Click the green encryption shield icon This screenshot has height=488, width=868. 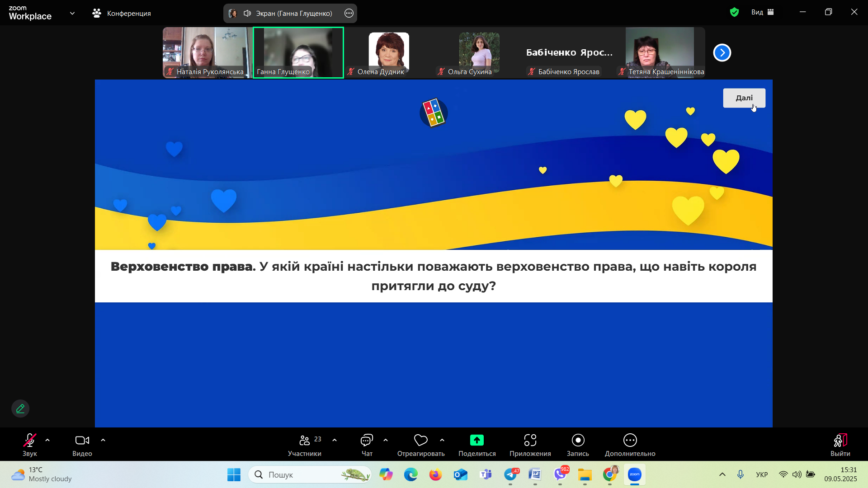pos(734,12)
